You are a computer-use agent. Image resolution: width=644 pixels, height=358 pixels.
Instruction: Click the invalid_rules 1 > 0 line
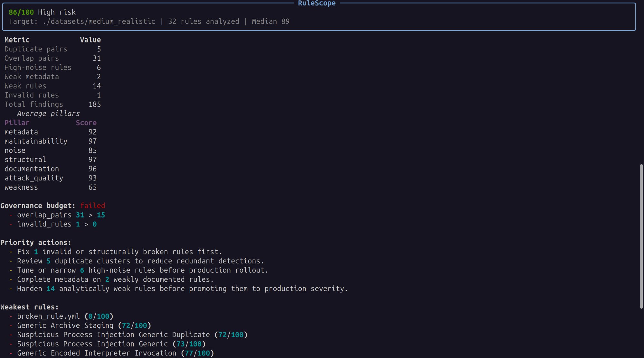pyautogui.click(x=57, y=225)
